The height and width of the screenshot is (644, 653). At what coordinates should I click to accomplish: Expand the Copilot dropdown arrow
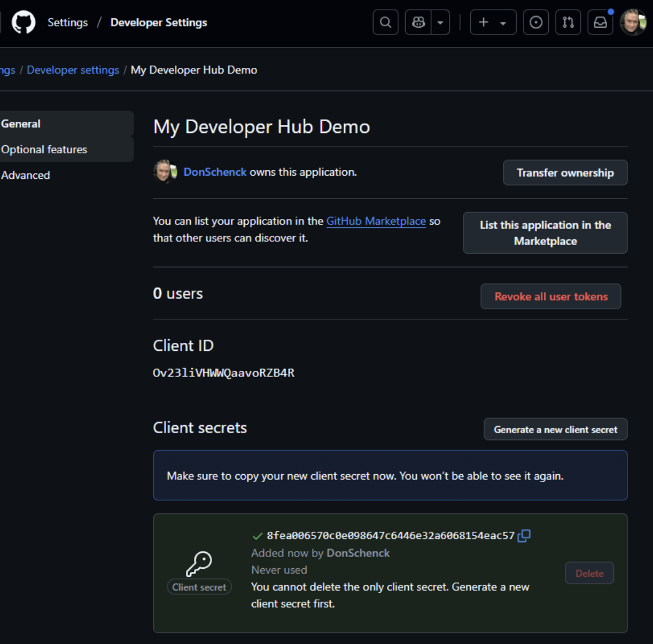coord(440,22)
